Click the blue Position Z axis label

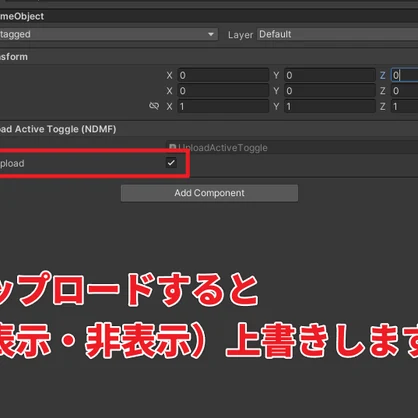383,75
